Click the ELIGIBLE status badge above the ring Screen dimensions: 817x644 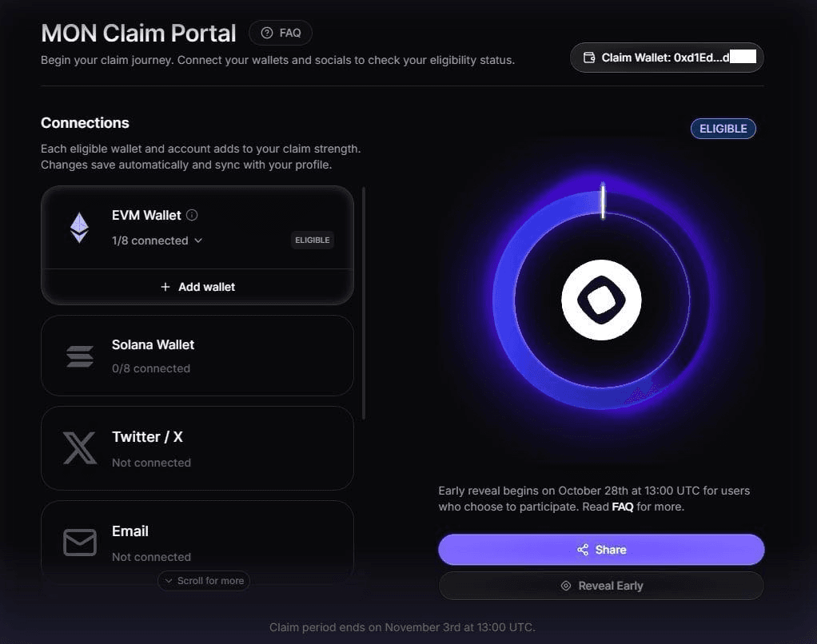pos(723,129)
